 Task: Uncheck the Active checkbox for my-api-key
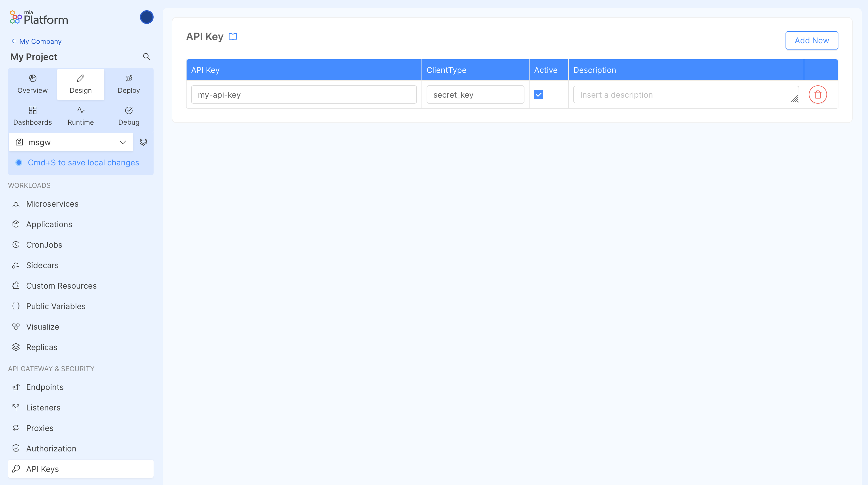click(538, 94)
